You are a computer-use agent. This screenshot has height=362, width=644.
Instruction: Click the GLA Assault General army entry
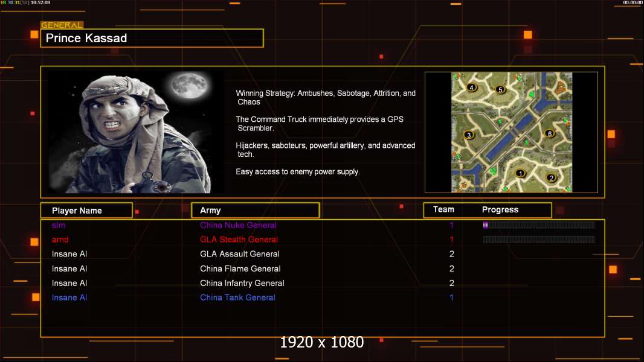pyautogui.click(x=240, y=254)
